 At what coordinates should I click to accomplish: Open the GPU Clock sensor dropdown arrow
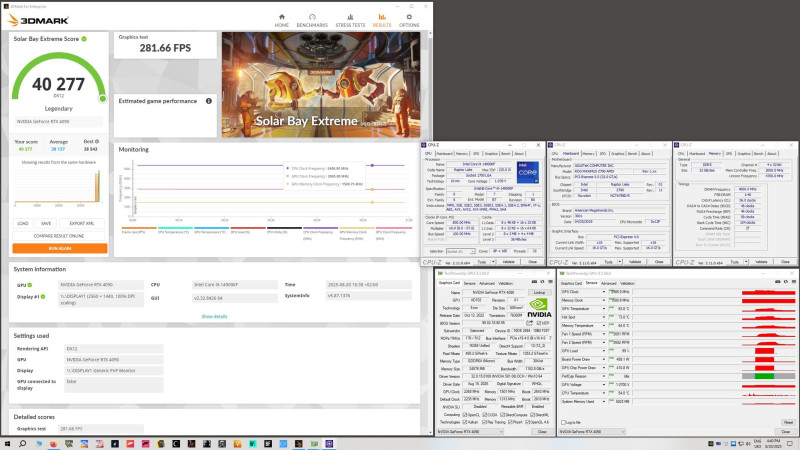(604, 292)
